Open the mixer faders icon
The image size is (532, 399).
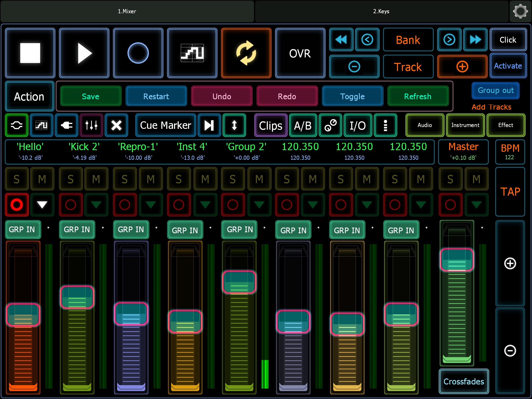point(91,125)
